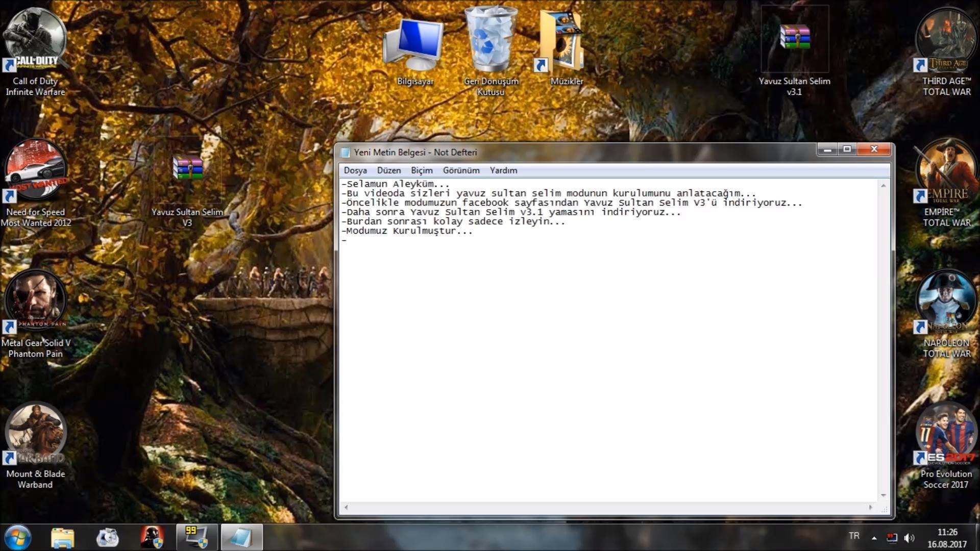Launch Napoleon Total War shortcut
The image size is (980, 551).
pyautogui.click(x=946, y=314)
